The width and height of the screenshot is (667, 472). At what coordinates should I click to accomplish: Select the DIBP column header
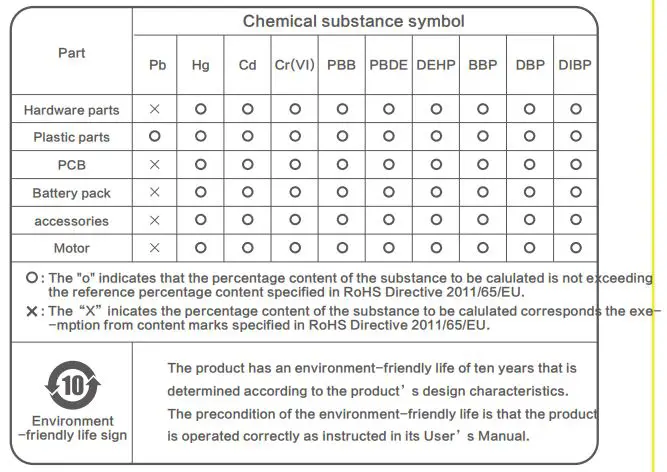(x=575, y=65)
